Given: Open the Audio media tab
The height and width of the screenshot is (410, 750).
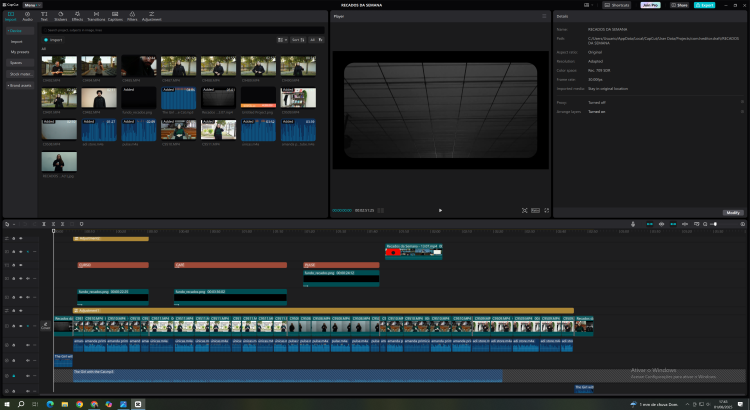Looking at the screenshot, I should 27,17.
